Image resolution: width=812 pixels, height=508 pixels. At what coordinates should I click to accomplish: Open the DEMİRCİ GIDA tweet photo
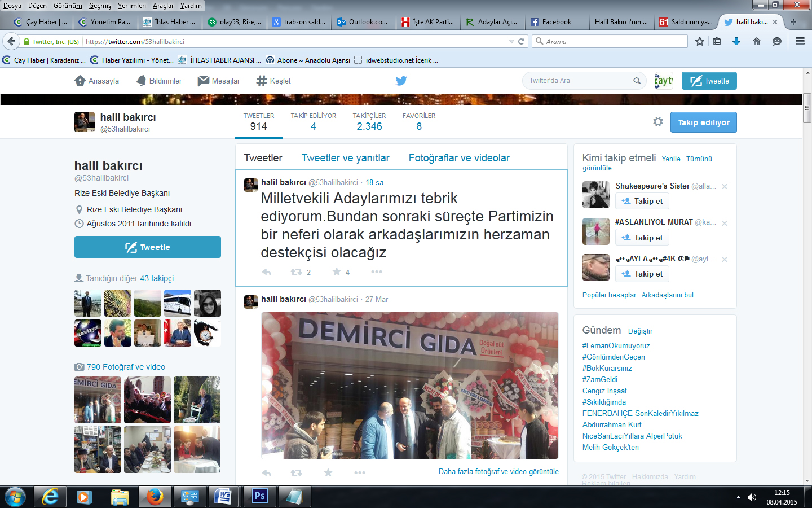tap(409, 386)
